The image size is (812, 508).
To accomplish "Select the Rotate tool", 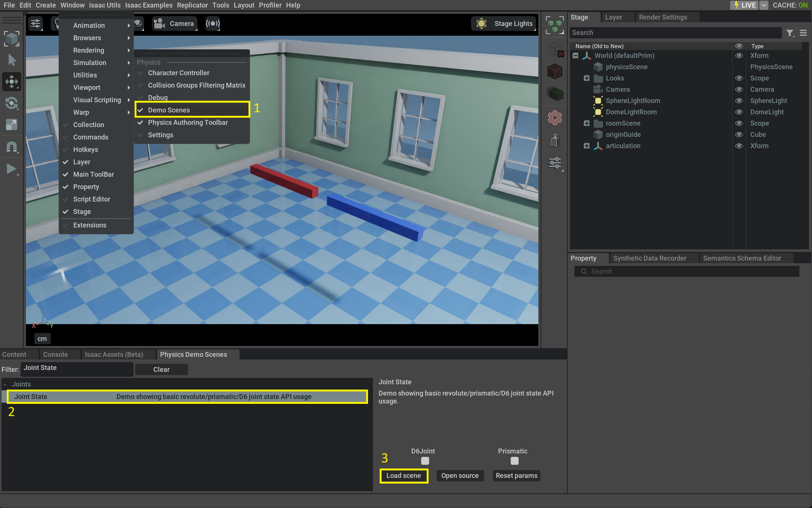I will pos(12,103).
